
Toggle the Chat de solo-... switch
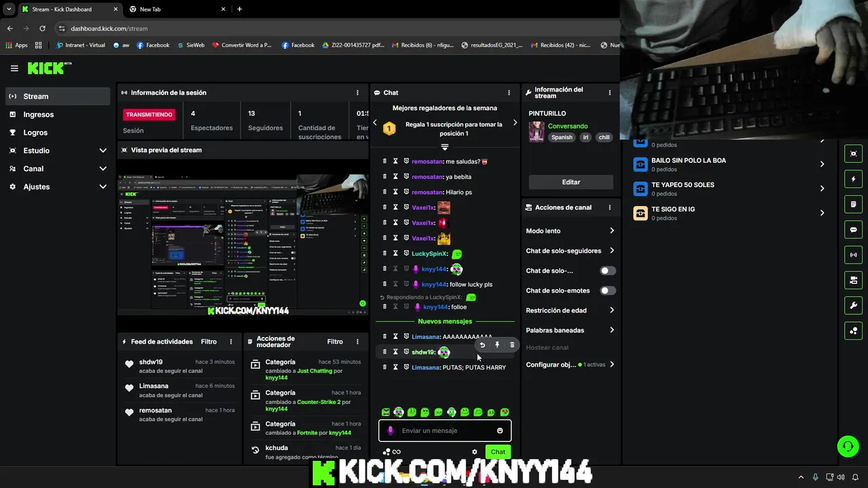pyautogui.click(x=608, y=270)
